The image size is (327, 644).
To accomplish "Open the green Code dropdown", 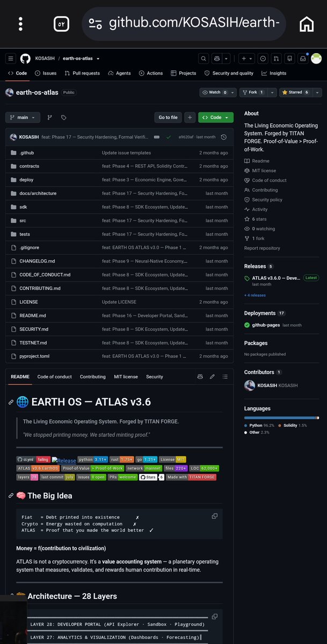I will tap(215, 117).
